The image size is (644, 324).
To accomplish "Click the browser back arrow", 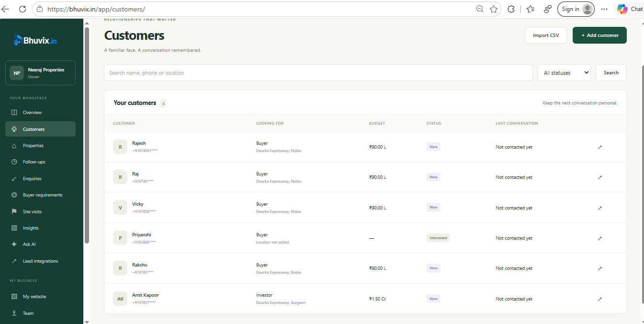I will pyautogui.click(x=6, y=9).
